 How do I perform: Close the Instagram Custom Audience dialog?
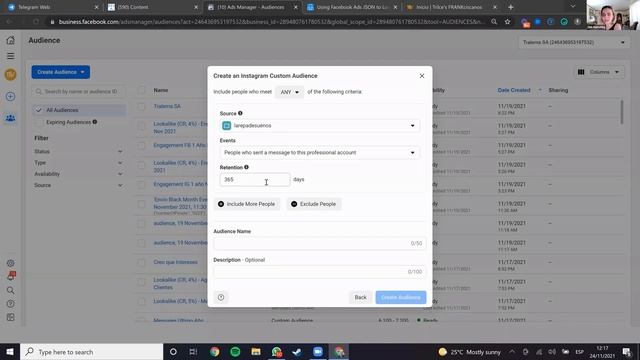[422, 76]
